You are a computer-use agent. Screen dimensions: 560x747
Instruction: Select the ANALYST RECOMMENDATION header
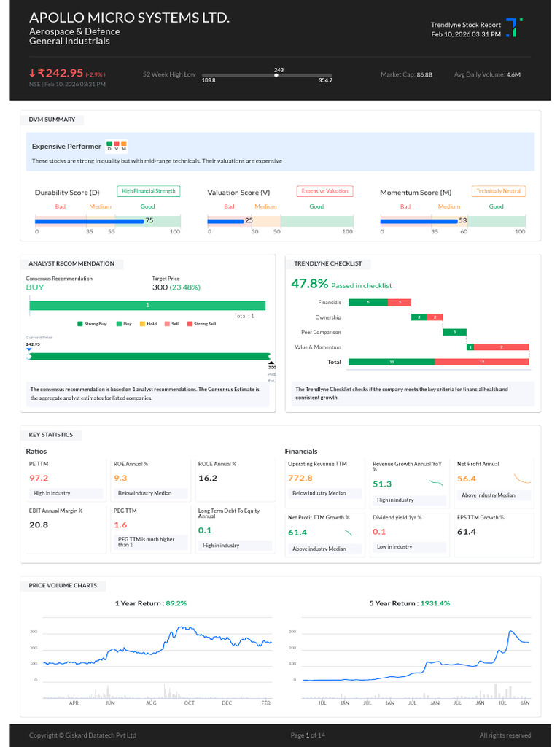point(71,263)
